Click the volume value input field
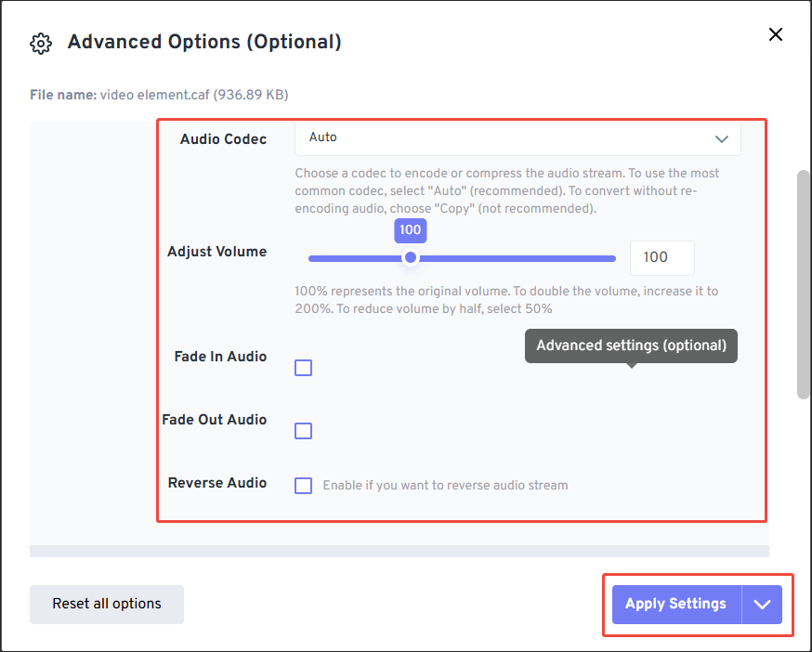Screen dimensions: 812x652 [x=661, y=257]
